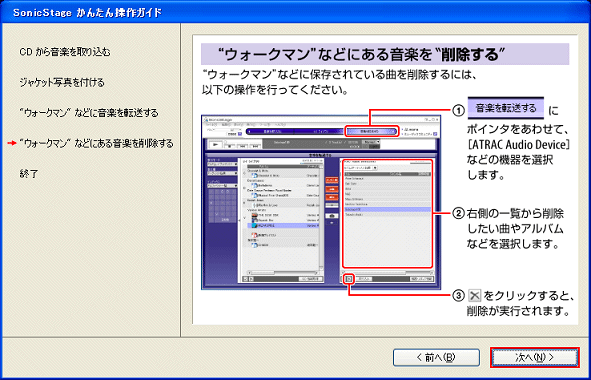The image size is (591, 380).
Task: Choose '終了' in the guide sidebar
Action: [29, 174]
